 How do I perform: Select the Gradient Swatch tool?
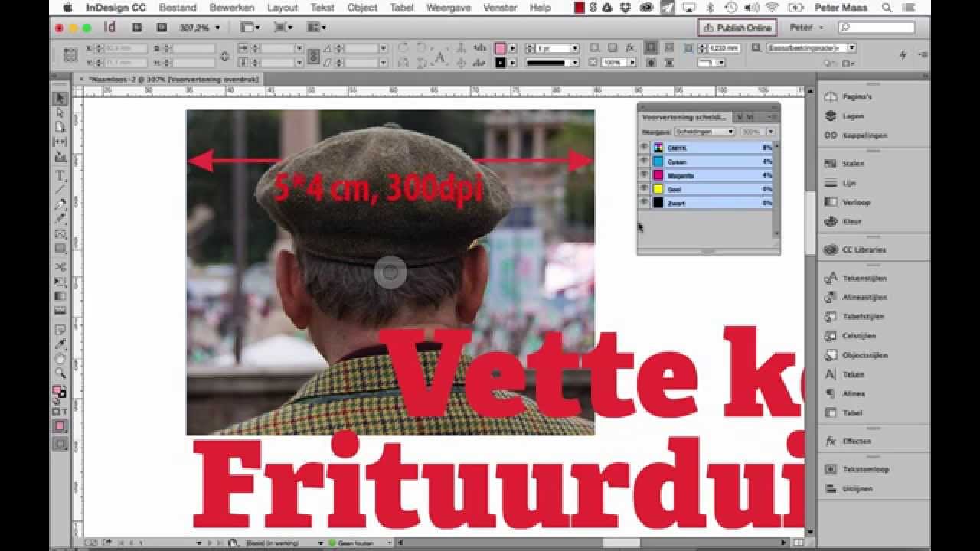click(60, 296)
